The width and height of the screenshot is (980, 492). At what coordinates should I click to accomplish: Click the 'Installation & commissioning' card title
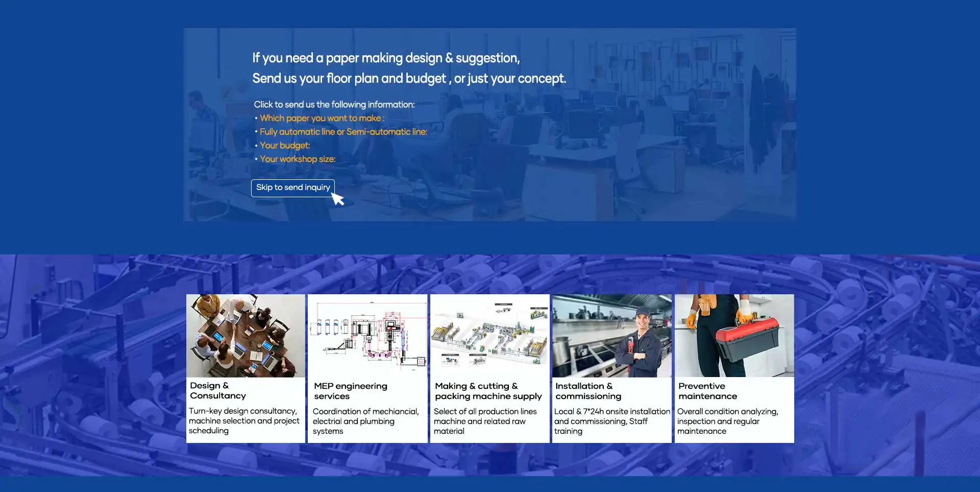(588, 391)
